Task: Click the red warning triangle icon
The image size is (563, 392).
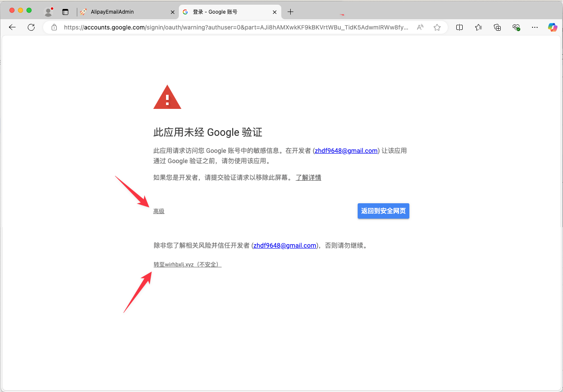Action: (x=167, y=97)
